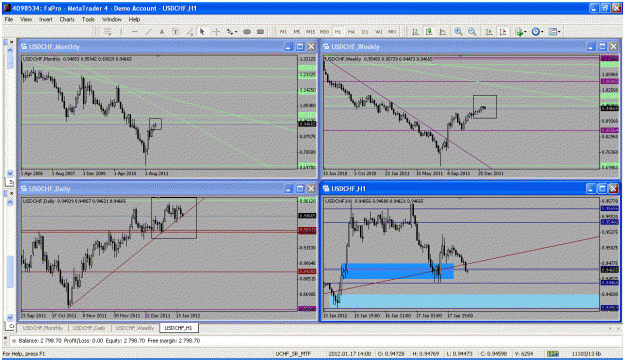Open the Charts menu
Screen dimensions: 625x360
(x=67, y=19)
